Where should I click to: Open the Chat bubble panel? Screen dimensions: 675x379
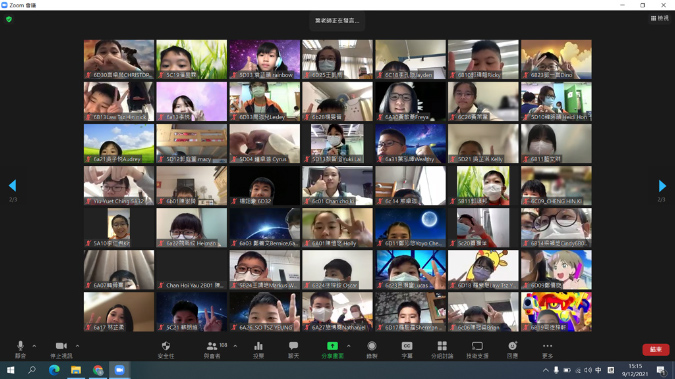[294, 349]
